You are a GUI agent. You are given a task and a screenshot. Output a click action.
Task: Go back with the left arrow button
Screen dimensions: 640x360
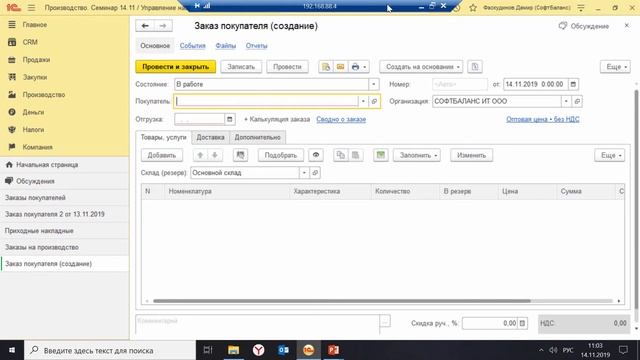pos(145,26)
